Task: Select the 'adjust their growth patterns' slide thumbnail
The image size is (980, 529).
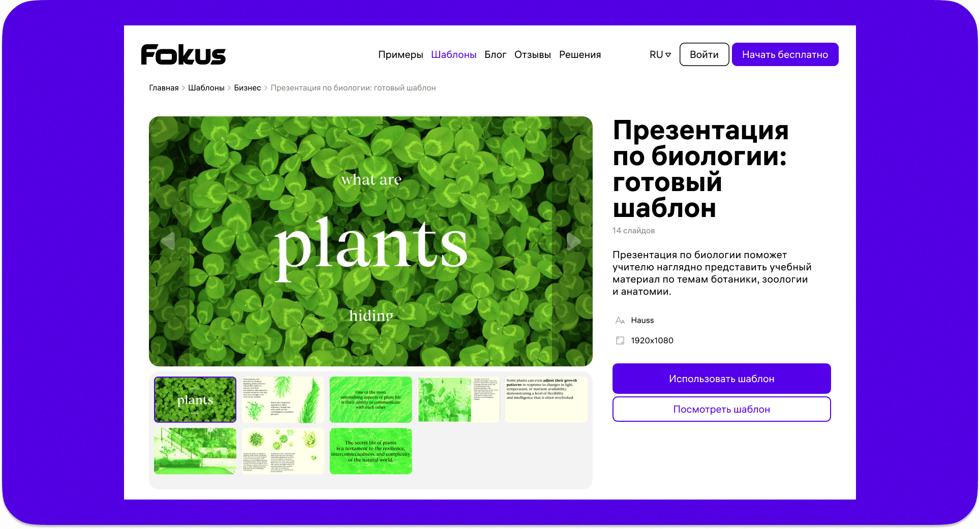Action: (546, 399)
